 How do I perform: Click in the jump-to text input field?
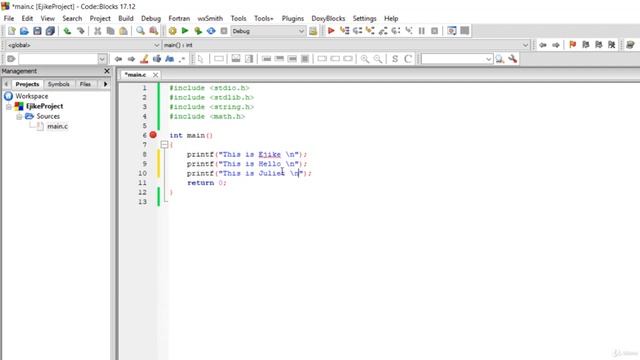click(58, 59)
